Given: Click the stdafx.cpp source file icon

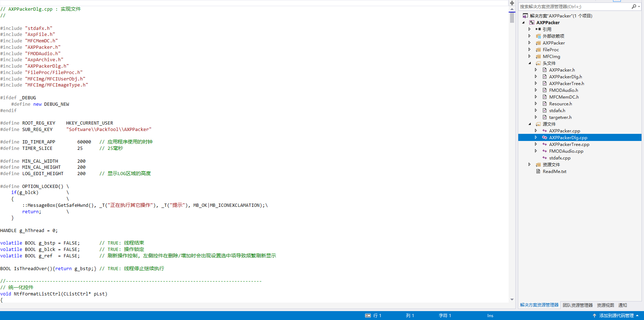Looking at the screenshot, I should click(x=545, y=158).
